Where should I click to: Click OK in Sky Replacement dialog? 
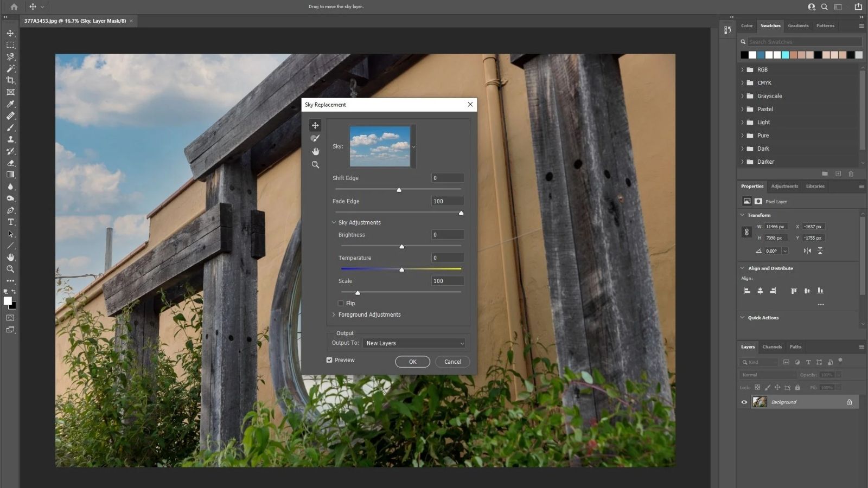click(x=412, y=362)
